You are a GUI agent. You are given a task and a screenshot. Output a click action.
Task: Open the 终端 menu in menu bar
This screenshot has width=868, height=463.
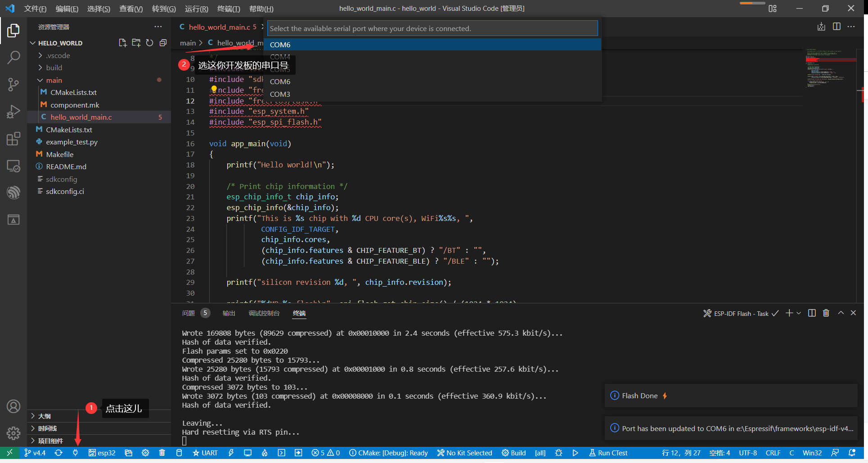[x=228, y=9]
